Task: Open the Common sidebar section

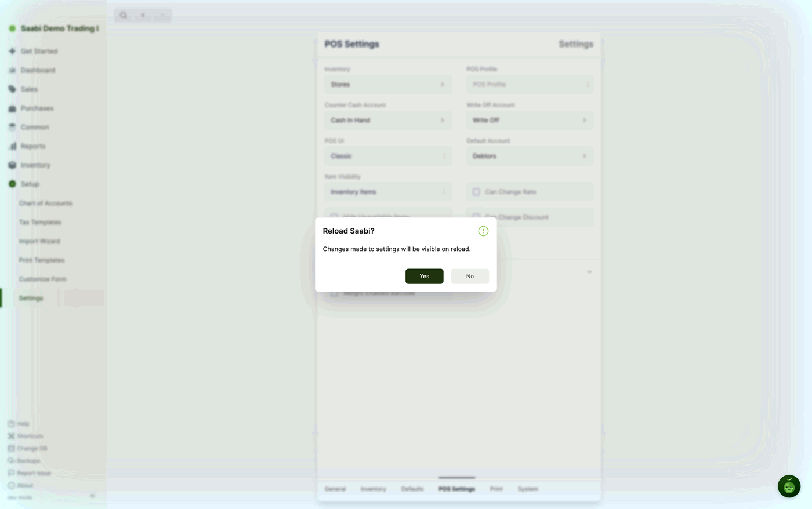Action: (x=35, y=127)
